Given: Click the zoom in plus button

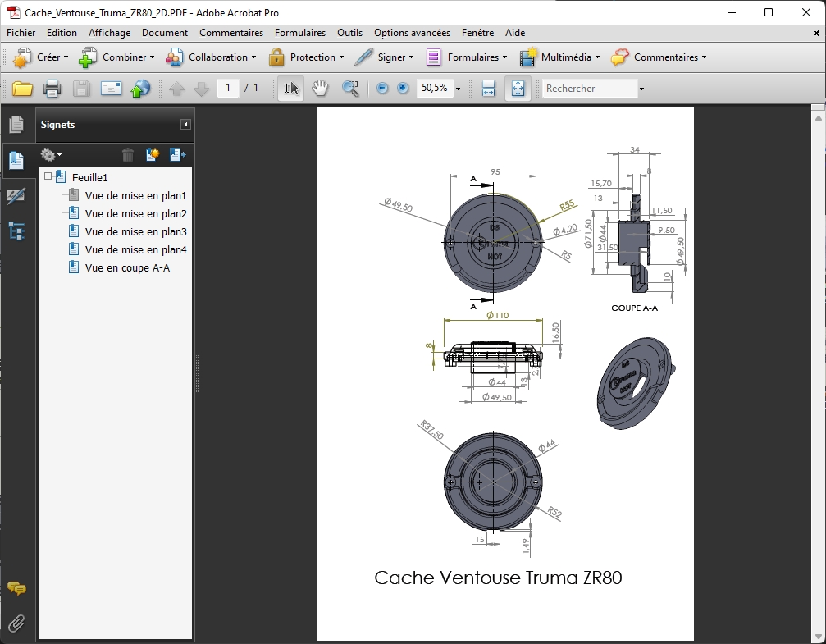Looking at the screenshot, I should [x=403, y=89].
